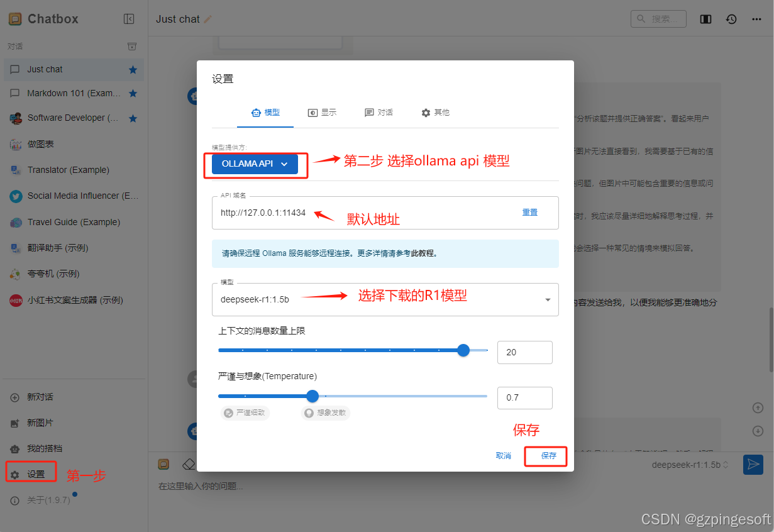Click the eraser icon in the input toolbar
Image resolution: width=774 pixels, height=532 pixels.
[189, 464]
